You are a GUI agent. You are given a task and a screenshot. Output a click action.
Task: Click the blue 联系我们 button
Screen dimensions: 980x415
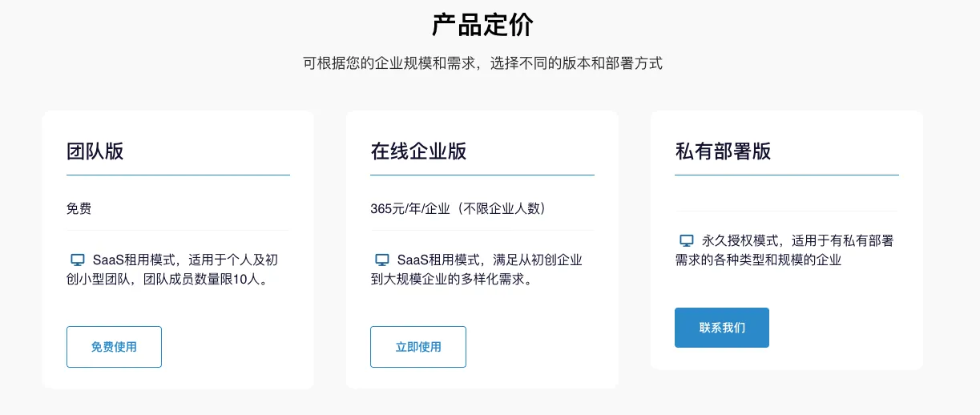(x=721, y=328)
